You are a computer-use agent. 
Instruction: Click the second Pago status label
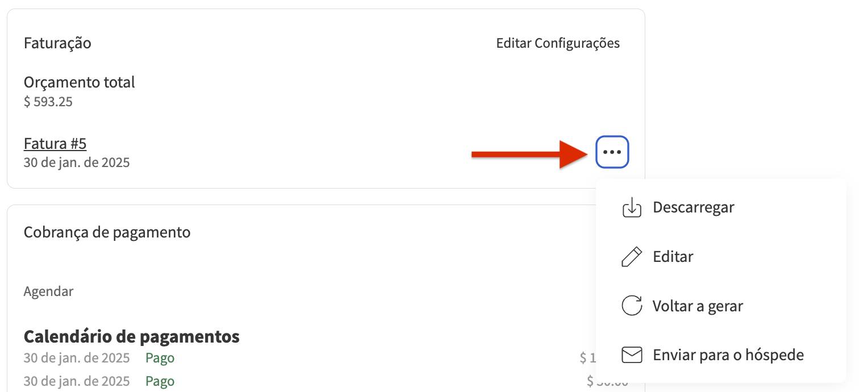(x=160, y=381)
